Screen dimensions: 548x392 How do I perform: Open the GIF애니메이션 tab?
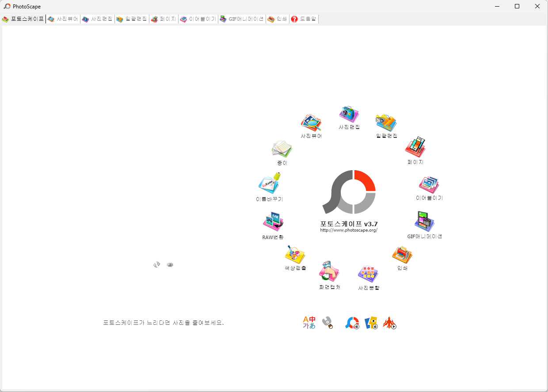click(242, 19)
